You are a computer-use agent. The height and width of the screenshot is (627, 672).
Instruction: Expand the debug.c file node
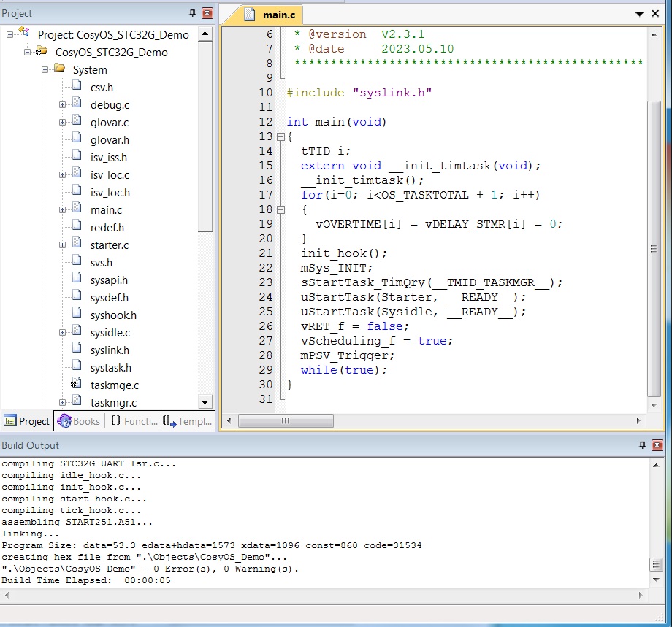(x=62, y=105)
